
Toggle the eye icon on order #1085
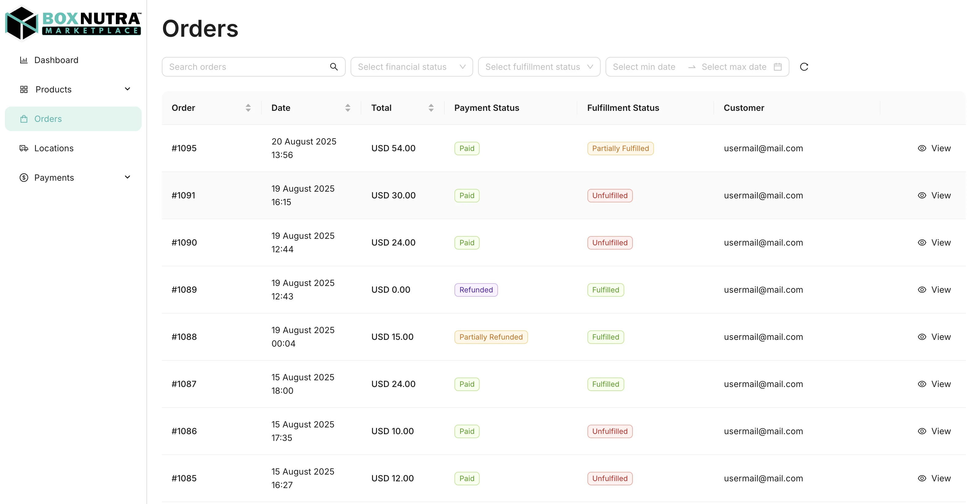pyautogui.click(x=922, y=478)
